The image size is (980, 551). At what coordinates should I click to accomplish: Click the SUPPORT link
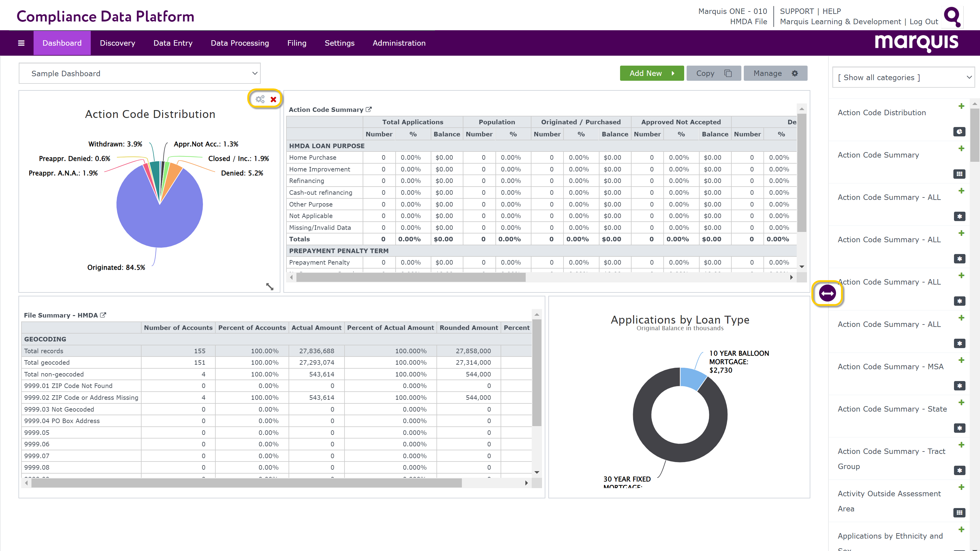tap(797, 11)
